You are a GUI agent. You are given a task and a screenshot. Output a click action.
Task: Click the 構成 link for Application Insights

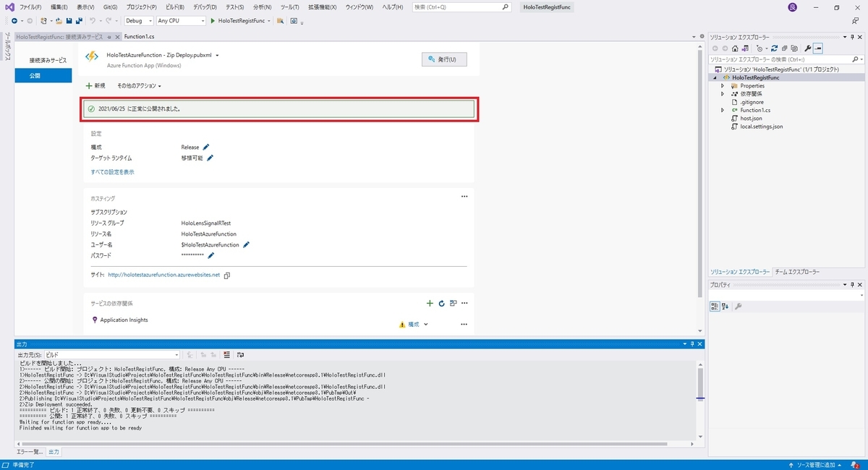[x=414, y=325]
